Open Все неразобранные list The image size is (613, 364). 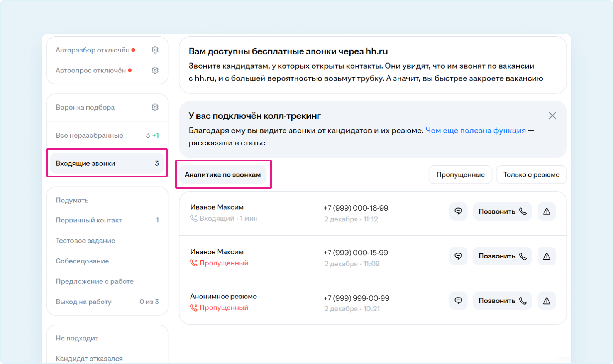90,135
